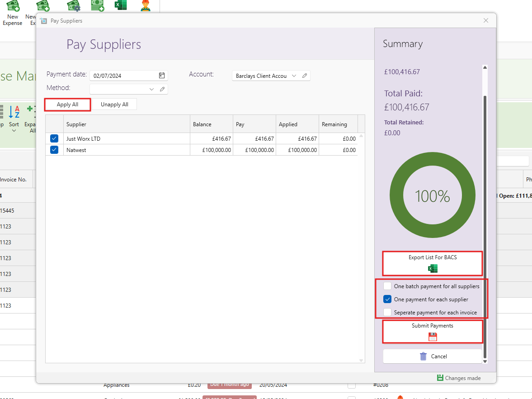
Task: Toggle One payment for each supplier
Action: click(387, 299)
